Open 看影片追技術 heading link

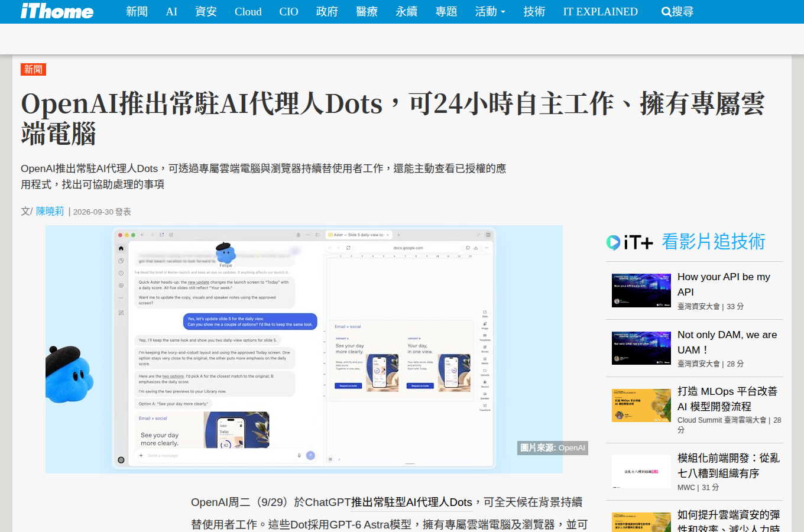tap(713, 242)
